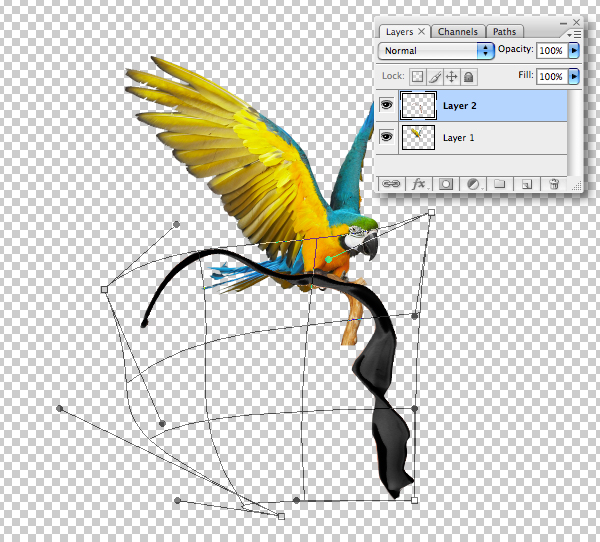This screenshot has width=600, height=542.
Task: Click the Fill value field
Action: click(x=552, y=77)
